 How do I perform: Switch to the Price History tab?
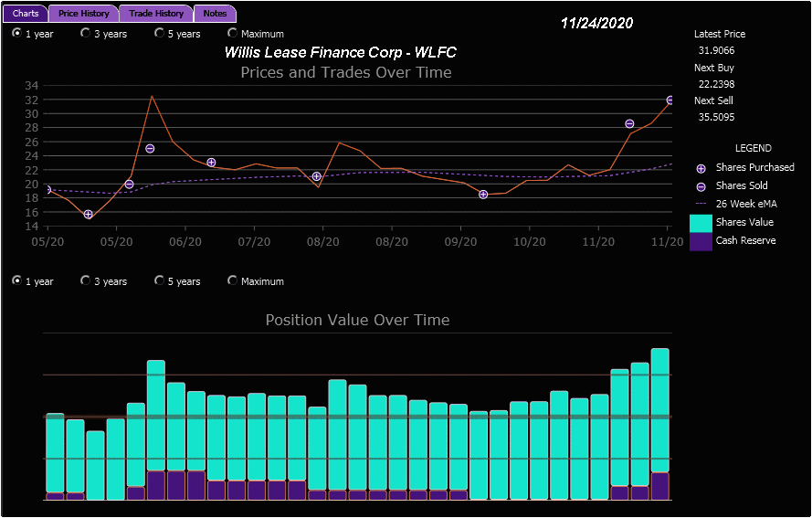pyautogui.click(x=83, y=14)
